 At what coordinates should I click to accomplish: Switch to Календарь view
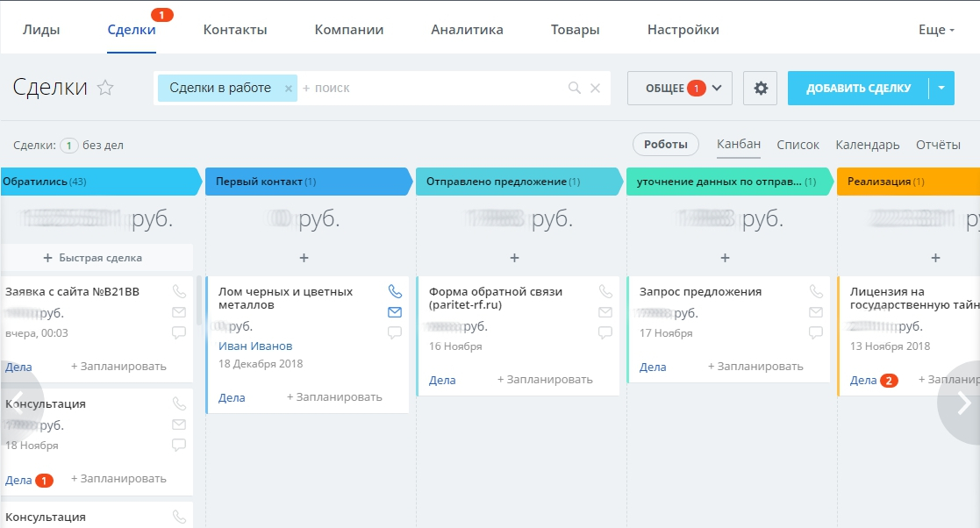(x=868, y=145)
